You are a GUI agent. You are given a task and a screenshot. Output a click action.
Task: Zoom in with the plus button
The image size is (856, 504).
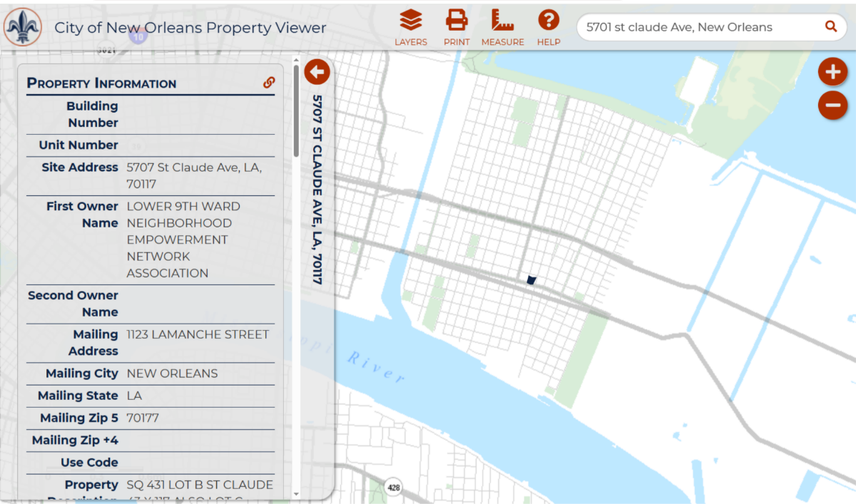[832, 71]
